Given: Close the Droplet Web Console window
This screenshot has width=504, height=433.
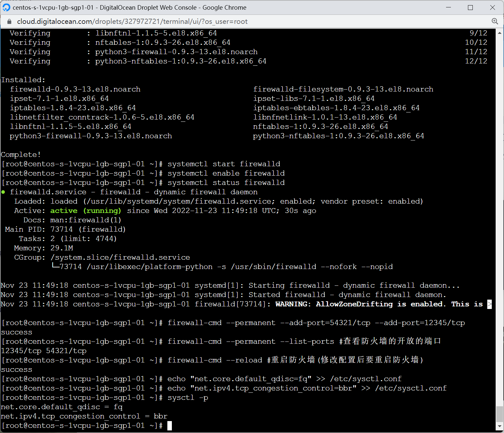Looking at the screenshot, I should click(492, 7).
